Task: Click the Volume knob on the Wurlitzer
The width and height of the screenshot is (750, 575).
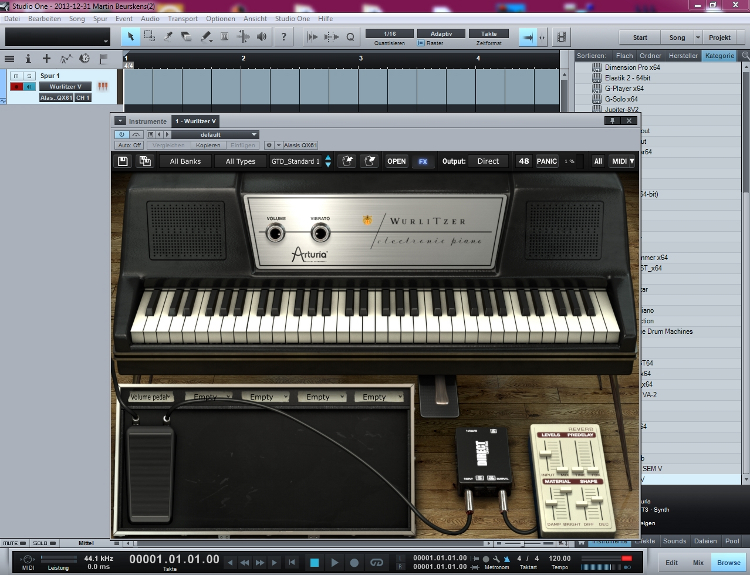Action: 276,233
